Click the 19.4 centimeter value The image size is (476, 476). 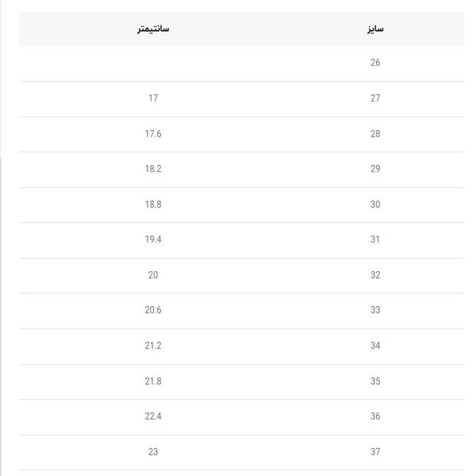[153, 240]
